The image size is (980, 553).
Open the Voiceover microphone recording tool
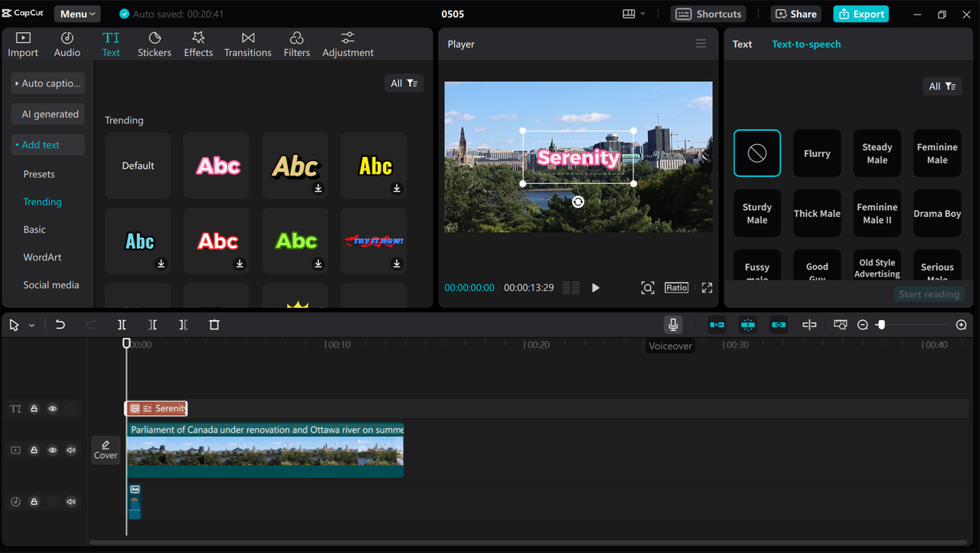coord(673,324)
